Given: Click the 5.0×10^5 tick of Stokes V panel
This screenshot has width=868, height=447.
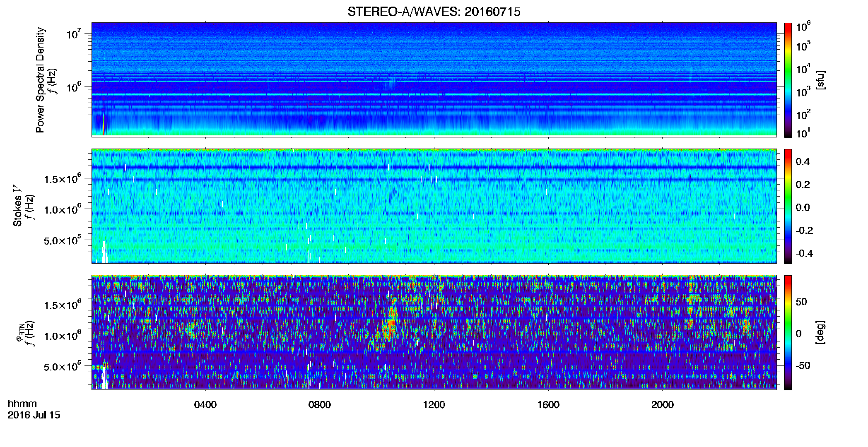Looking at the screenshot, I should [63, 240].
